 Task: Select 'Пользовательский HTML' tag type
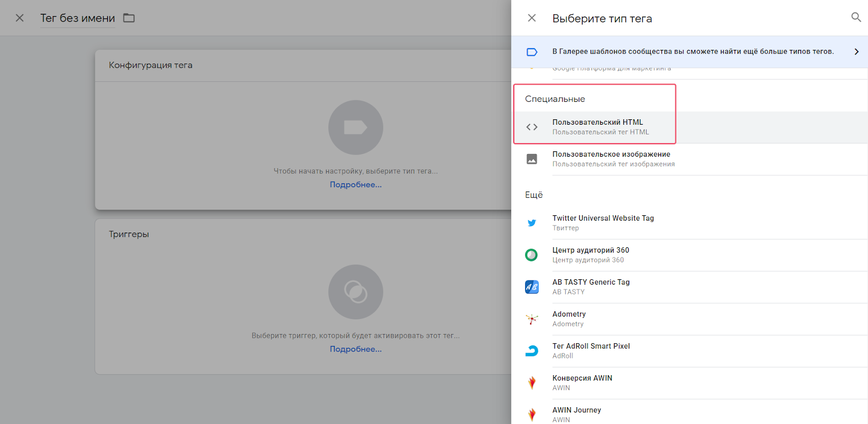690,127
